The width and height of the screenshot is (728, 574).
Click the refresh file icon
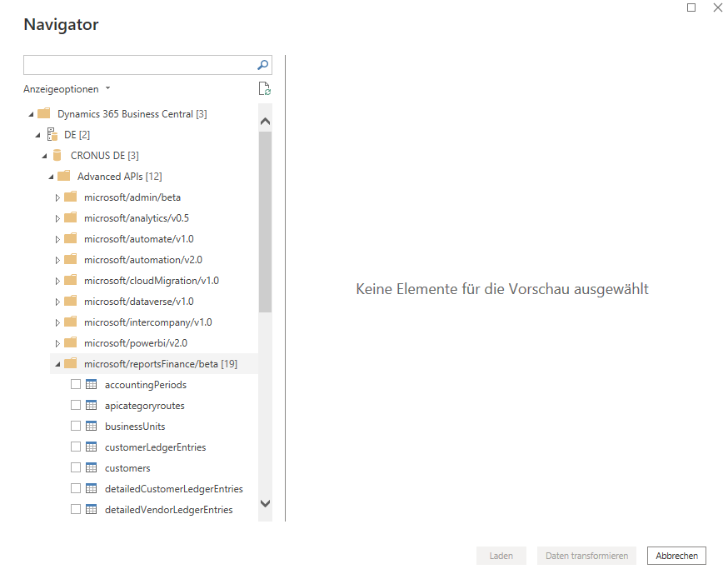coord(265,88)
